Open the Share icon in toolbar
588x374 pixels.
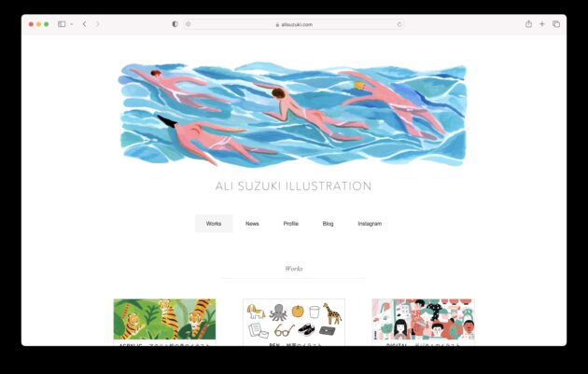click(x=528, y=24)
